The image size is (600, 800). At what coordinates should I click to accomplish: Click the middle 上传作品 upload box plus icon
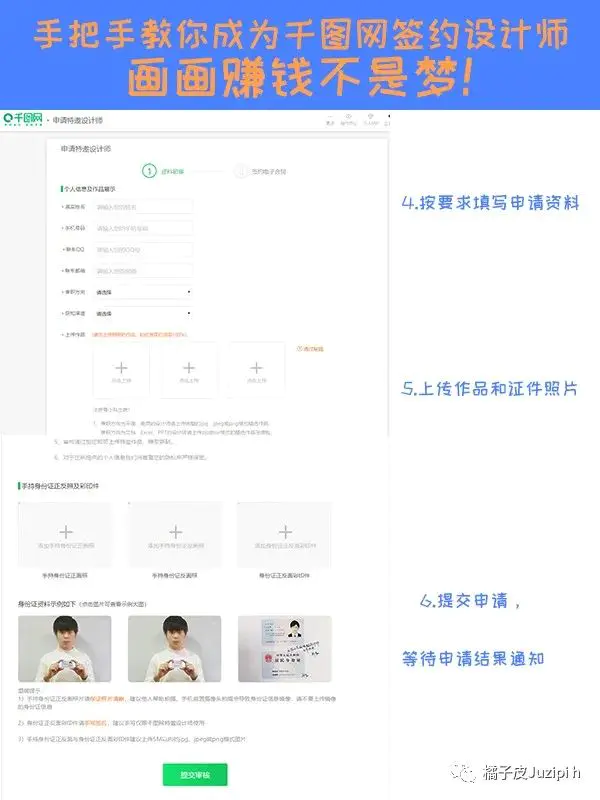pyautogui.click(x=189, y=370)
